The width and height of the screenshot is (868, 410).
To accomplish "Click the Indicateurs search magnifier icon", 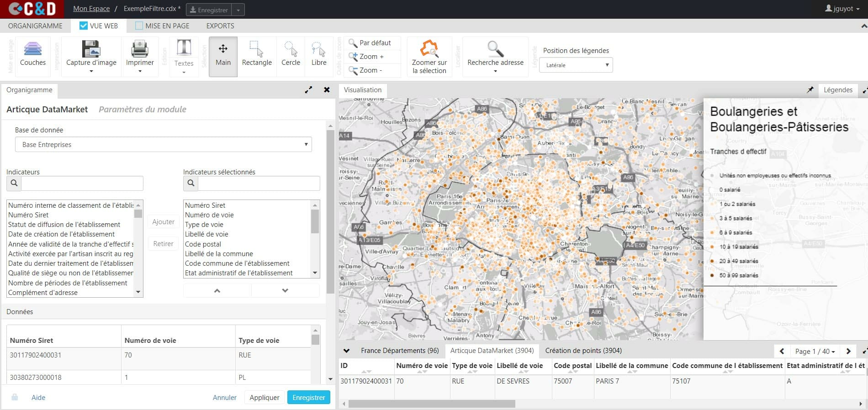I will coord(14,183).
